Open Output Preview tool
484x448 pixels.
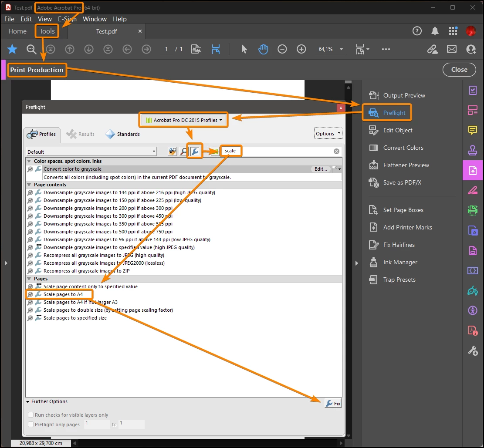pos(397,95)
